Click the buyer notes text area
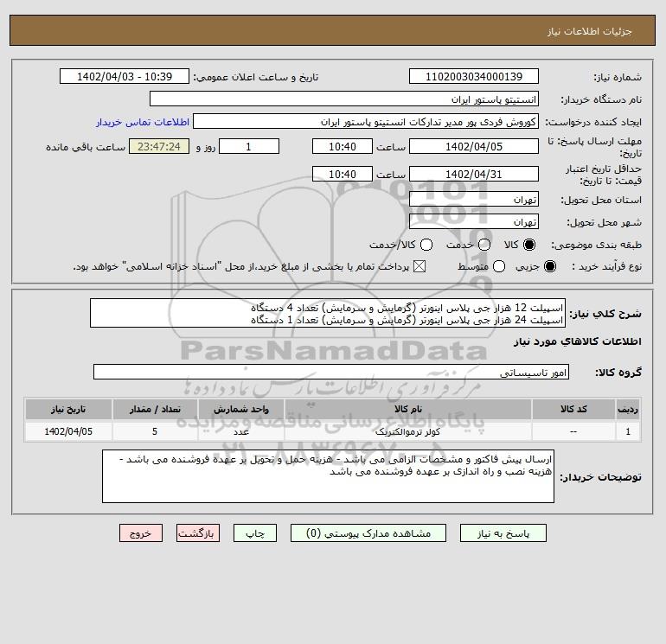The height and width of the screenshot is (644, 666). [328, 476]
